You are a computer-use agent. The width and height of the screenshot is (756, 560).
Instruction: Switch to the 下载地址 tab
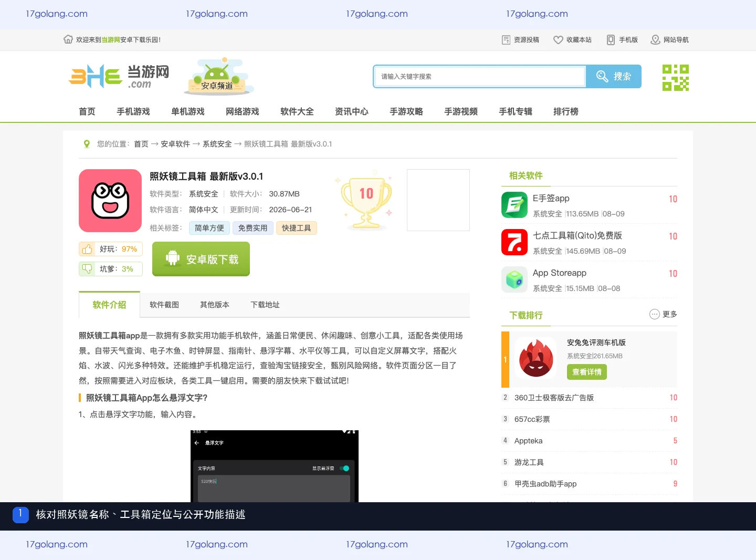(x=265, y=305)
